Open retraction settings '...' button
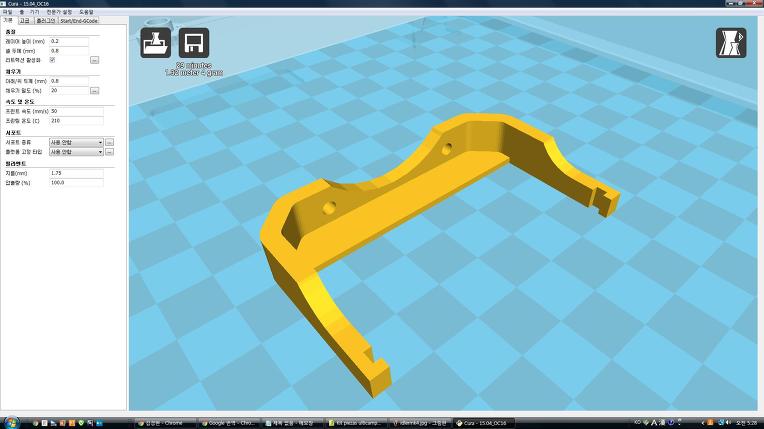This screenshot has height=429, width=764. point(95,60)
